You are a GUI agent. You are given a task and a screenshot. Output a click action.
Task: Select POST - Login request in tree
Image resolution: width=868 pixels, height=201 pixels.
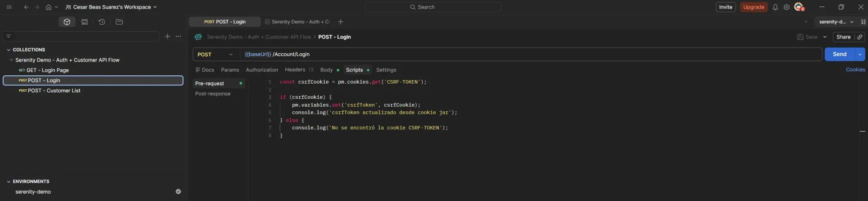tap(93, 81)
